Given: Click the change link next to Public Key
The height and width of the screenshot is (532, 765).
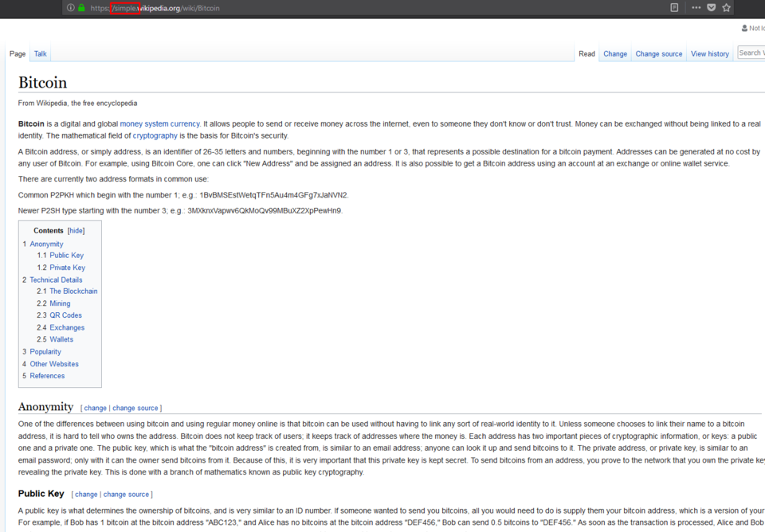Looking at the screenshot, I should 86,495.
